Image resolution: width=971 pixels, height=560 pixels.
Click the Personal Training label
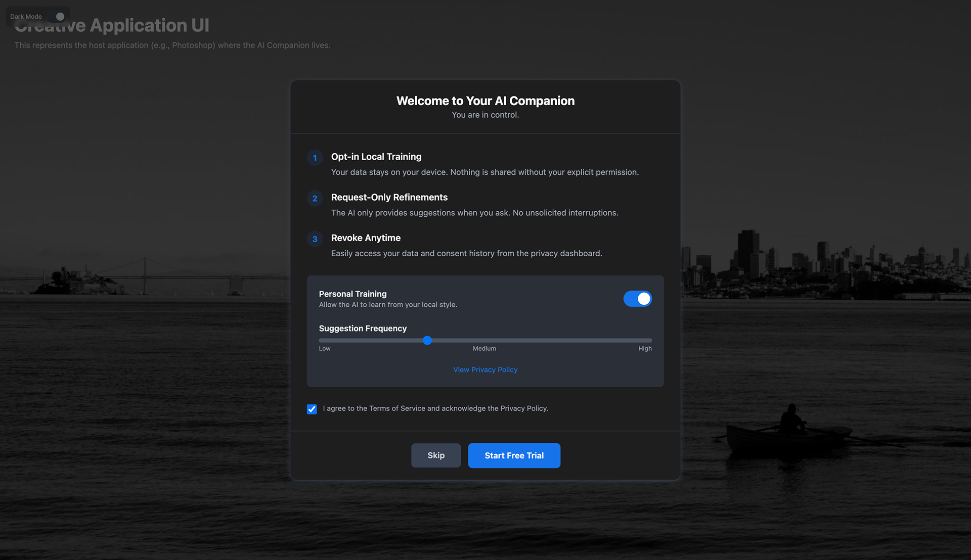click(x=352, y=294)
